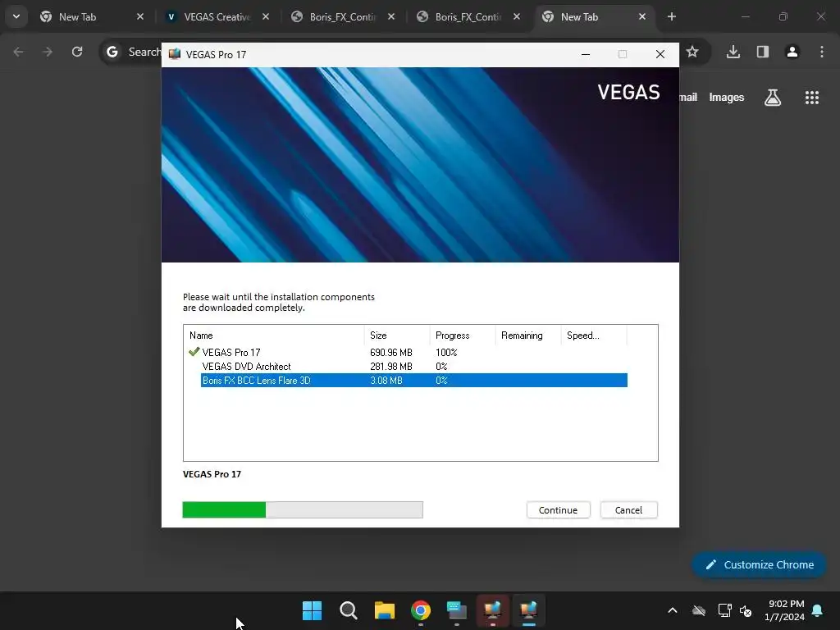Click the Name column header
Viewport: 840px width, 630px height.
tap(274, 336)
